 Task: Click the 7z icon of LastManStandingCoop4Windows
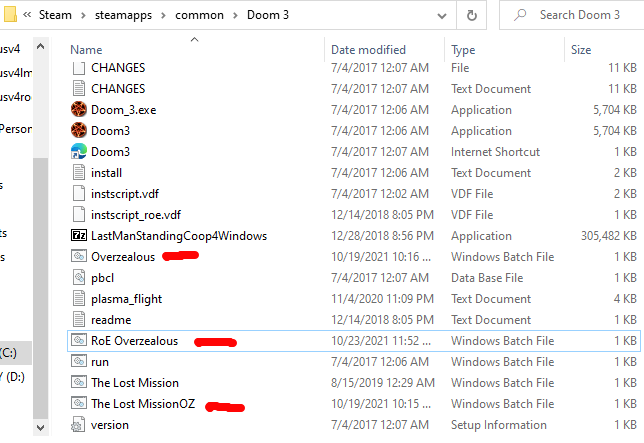point(78,235)
